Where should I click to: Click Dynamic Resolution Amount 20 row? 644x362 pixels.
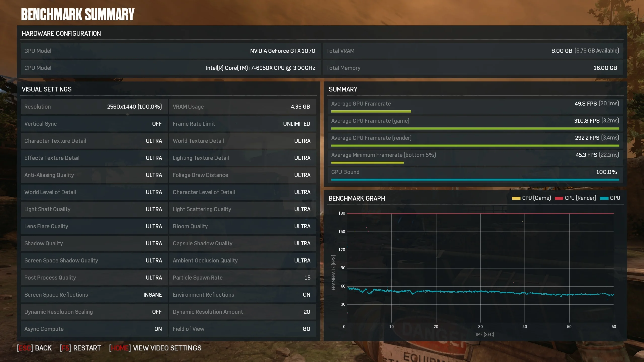tap(243, 312)
